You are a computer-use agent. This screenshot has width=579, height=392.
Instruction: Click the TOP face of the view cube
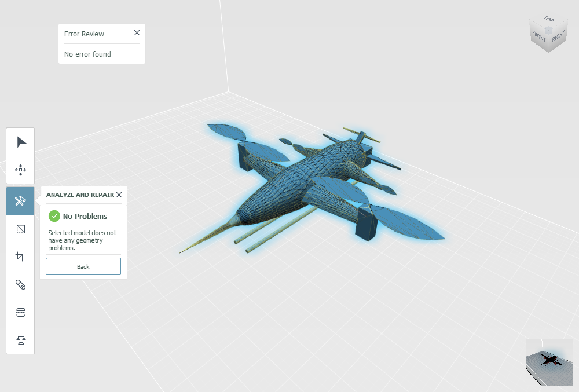548,22
